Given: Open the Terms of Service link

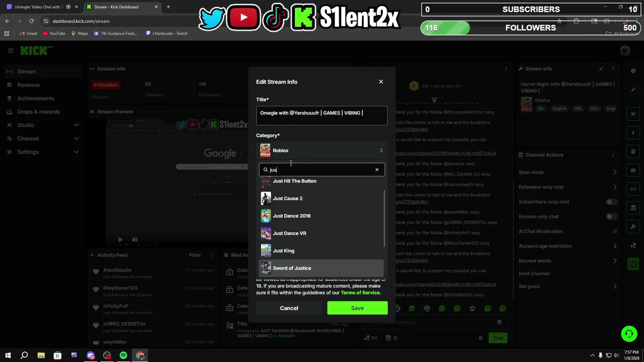Looking at the screenshot, I should (360, 293).
